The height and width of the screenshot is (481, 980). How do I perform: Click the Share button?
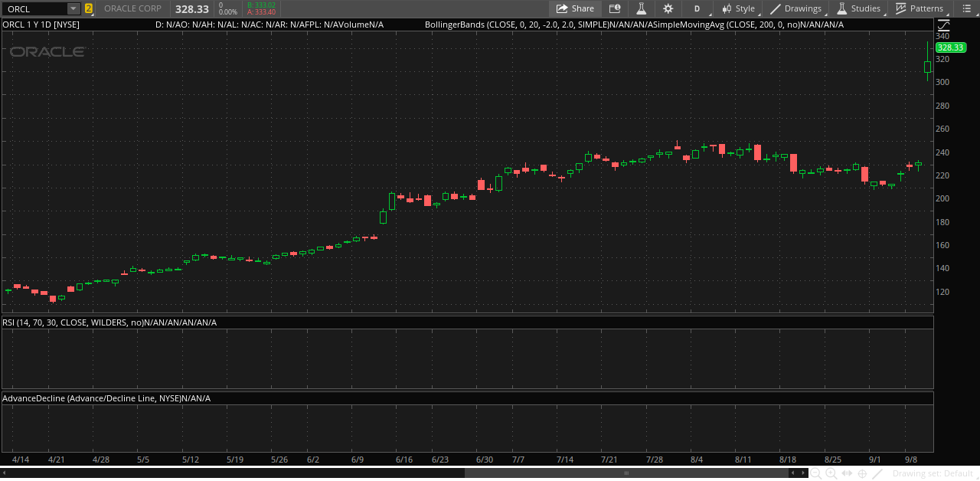point(576,8)
